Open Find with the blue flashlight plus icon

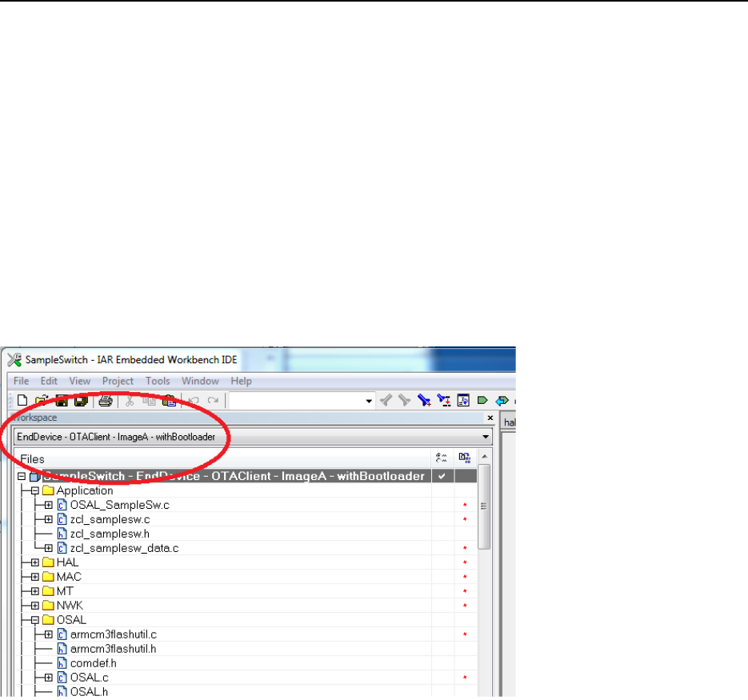click(424, 400)
